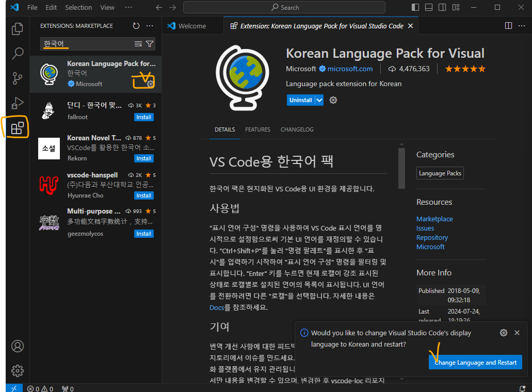Open forwarded ports status item
The height and width of the screenshot is (392, 532).
pyautogui.click(x=68, y=388)
